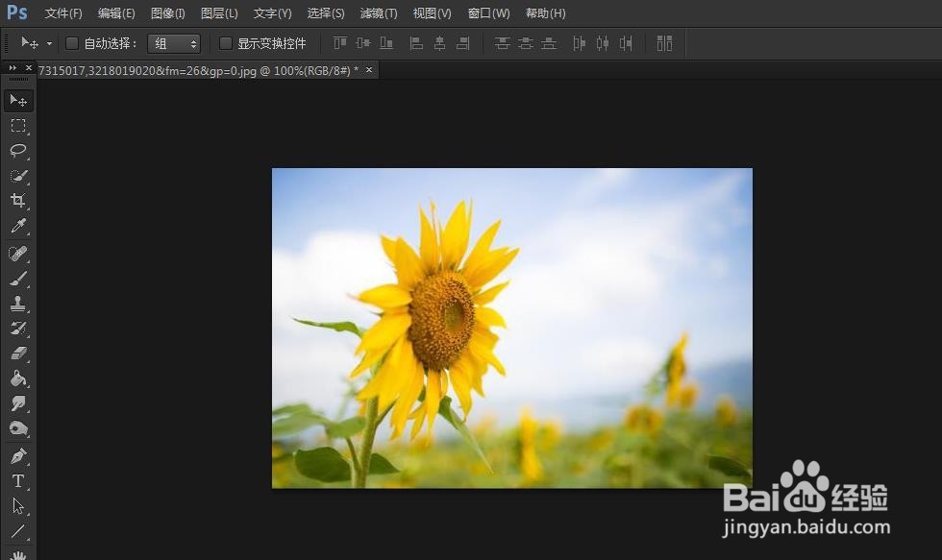This screenshot has width=942, height=560.
Task: Open the 窗口(W) menu
Action: 488,13
